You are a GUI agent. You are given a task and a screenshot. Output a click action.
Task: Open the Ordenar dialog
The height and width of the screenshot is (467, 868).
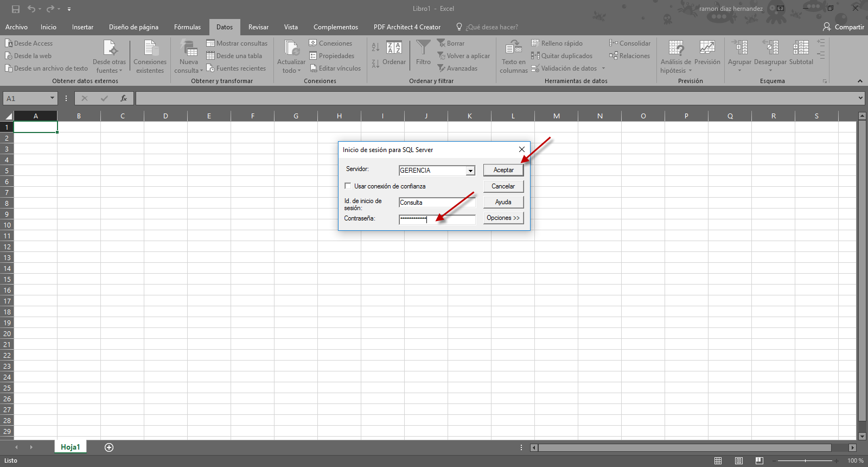tap(394, 53)
